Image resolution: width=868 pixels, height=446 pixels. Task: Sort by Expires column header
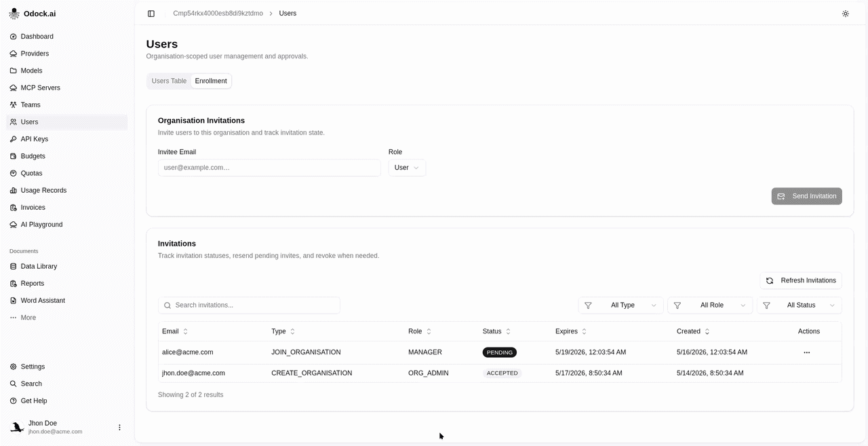click(571, 331)
